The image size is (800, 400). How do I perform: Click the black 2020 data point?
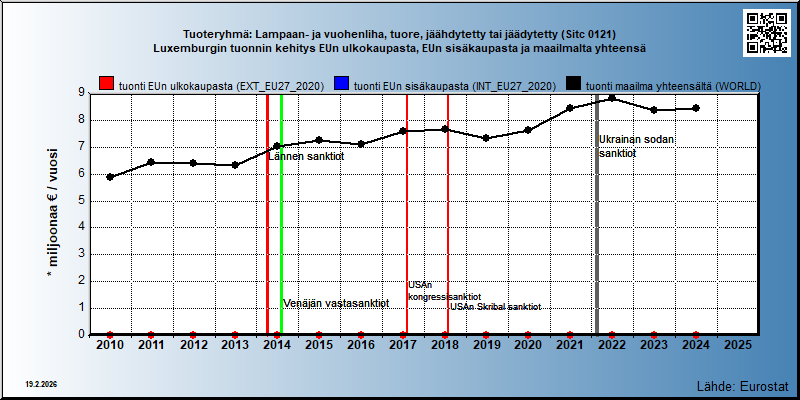click(x=528, y=130)
